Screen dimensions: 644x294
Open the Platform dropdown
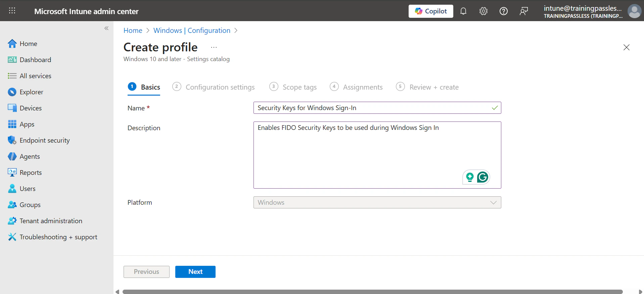377,202
